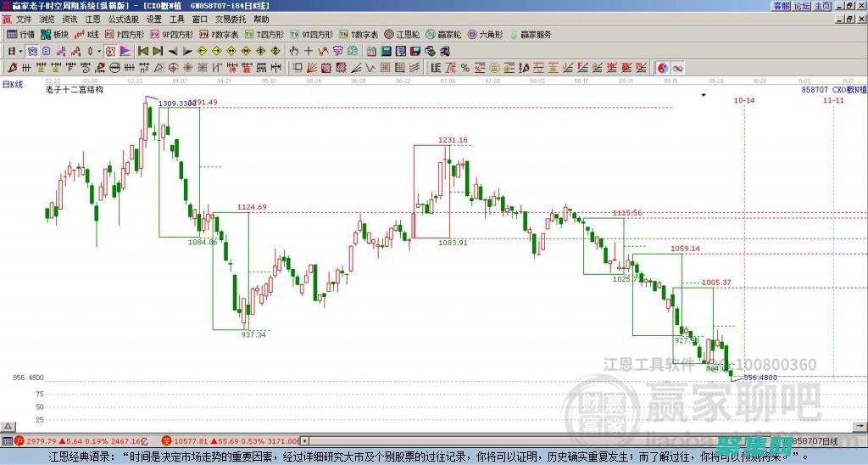This screenshot has width=868, height=465.
Task: Expand the candlestick style dropdown arrow
Action: point(98,51)
